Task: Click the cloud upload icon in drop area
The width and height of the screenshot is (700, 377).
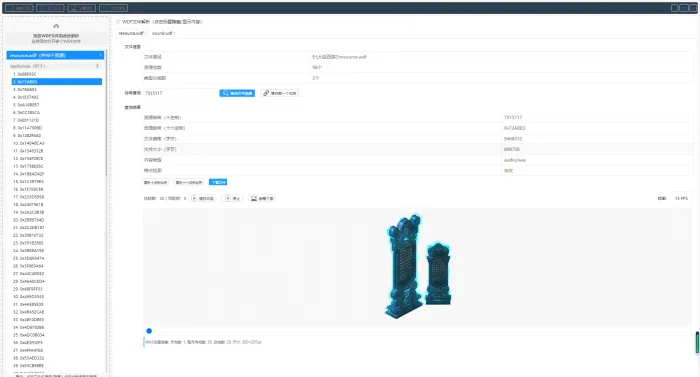Action: (56, 26)
